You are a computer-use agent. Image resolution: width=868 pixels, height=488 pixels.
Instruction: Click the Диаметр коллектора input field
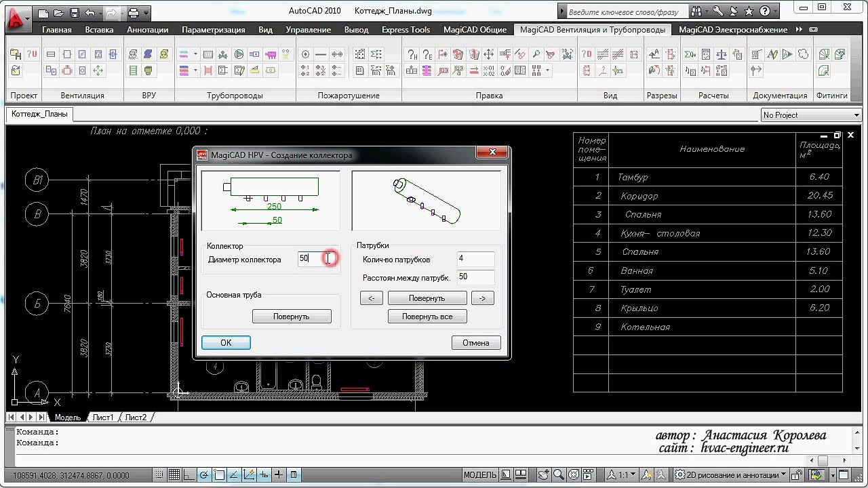(317, 258)
